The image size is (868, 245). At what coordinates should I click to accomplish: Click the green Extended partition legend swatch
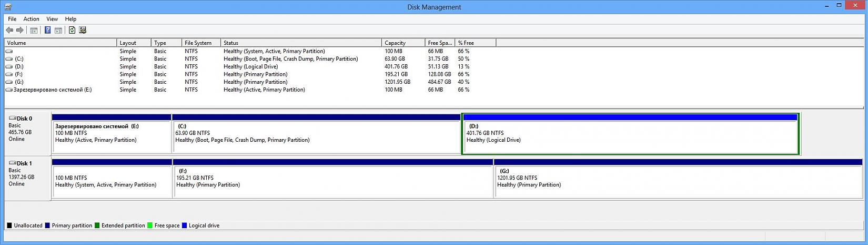click(97, 226)
